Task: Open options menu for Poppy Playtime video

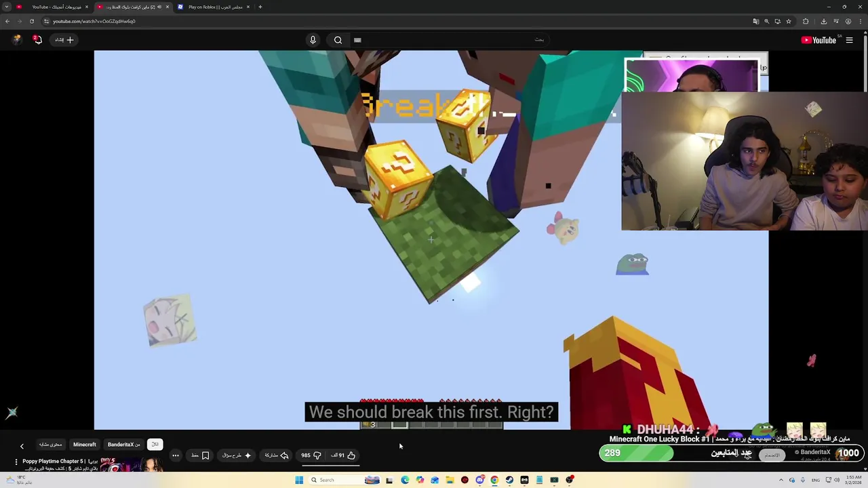Action: [16, 462]
